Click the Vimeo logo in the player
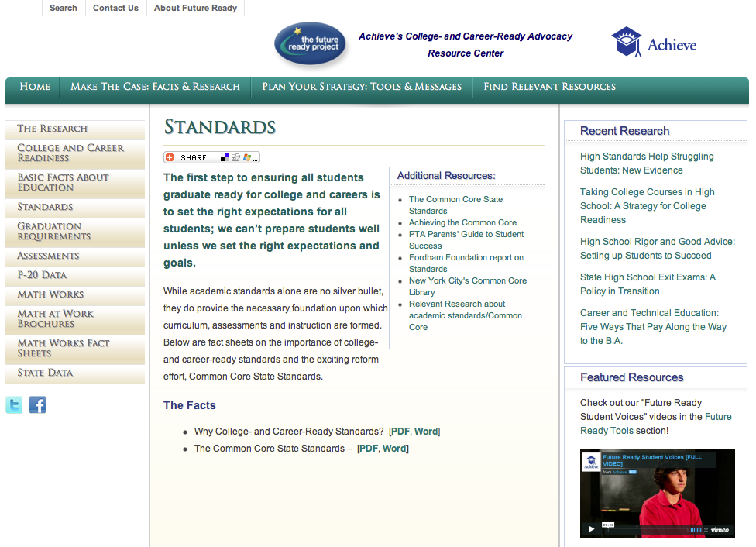This screenshot has height=547, width=756. [x=720, y=530]
